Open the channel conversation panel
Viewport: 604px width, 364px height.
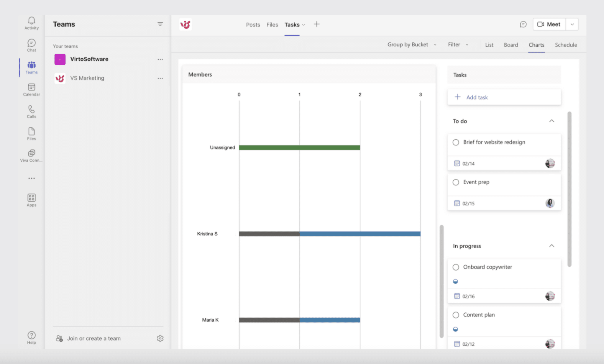[x=523, y=24]
